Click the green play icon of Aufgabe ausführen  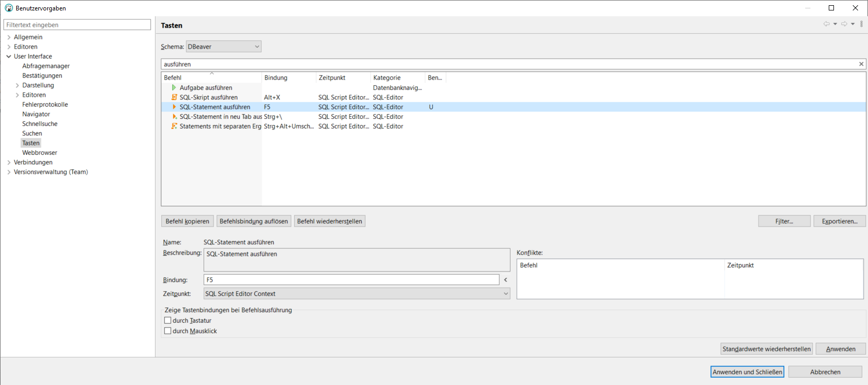174,88
